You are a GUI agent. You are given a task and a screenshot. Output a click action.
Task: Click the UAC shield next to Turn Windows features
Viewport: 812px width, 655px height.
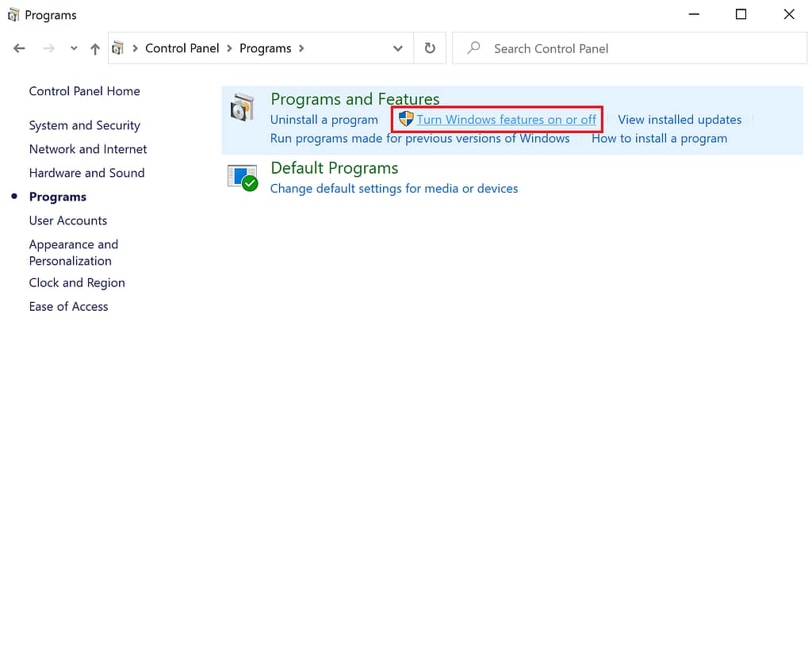pos(406,119)
